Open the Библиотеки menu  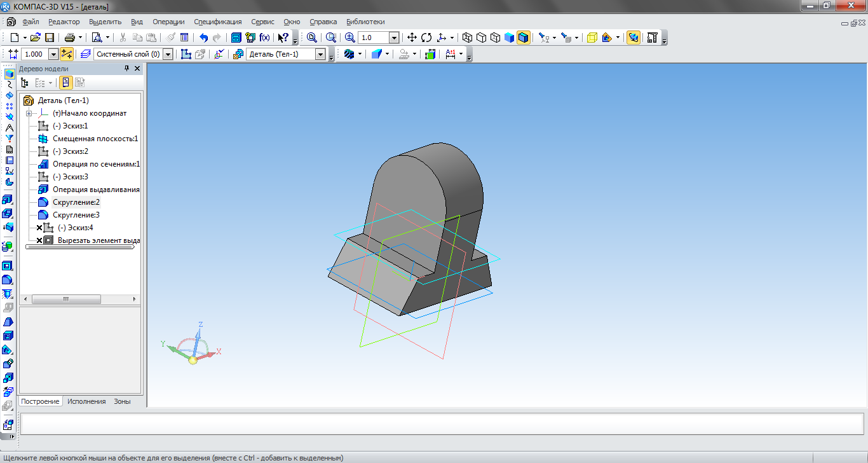pyautogui.click(x=365, y=22)
